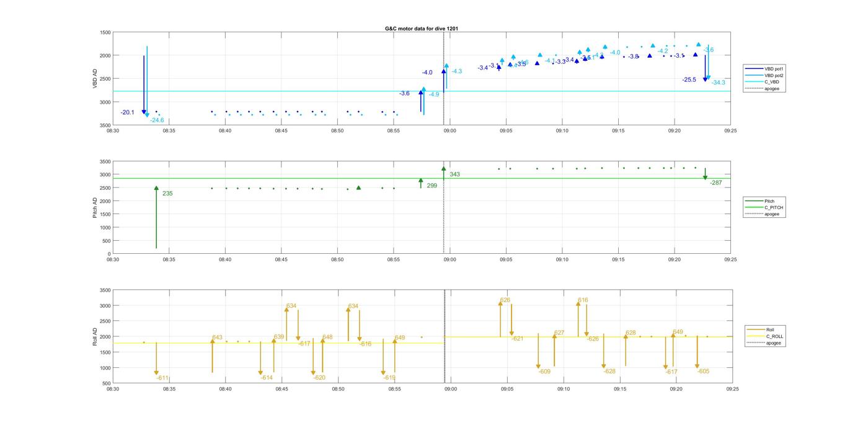The height and width of the screenshot is (430, 868).
Task: Click the '343' pitch data label
Action: (454, 174)
